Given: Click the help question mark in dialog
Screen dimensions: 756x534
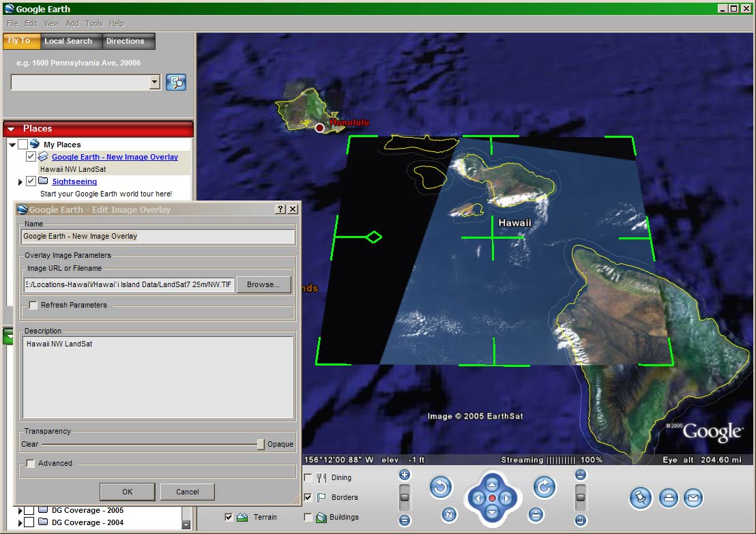Looking at the screenshot, I should (x=280, y=209).
